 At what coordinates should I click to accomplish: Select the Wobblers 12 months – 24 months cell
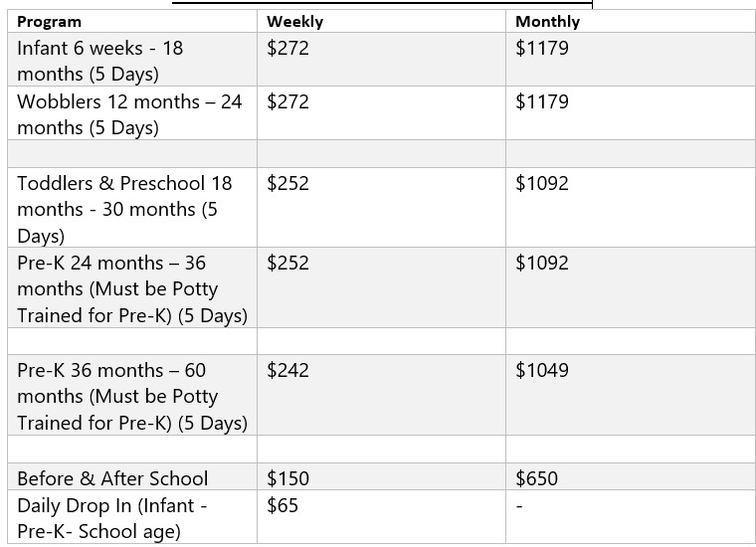132,113
